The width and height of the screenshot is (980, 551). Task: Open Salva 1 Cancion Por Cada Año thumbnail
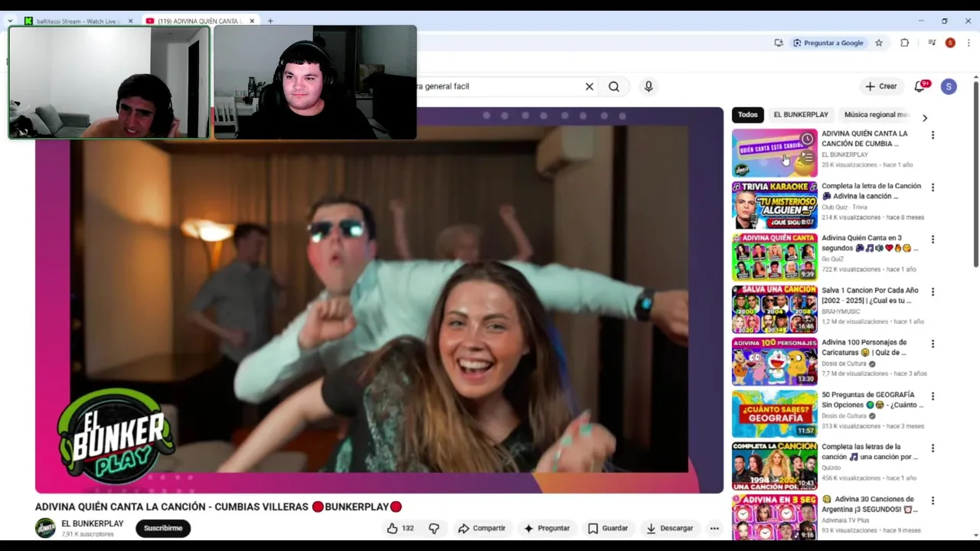tap(774, 309)
